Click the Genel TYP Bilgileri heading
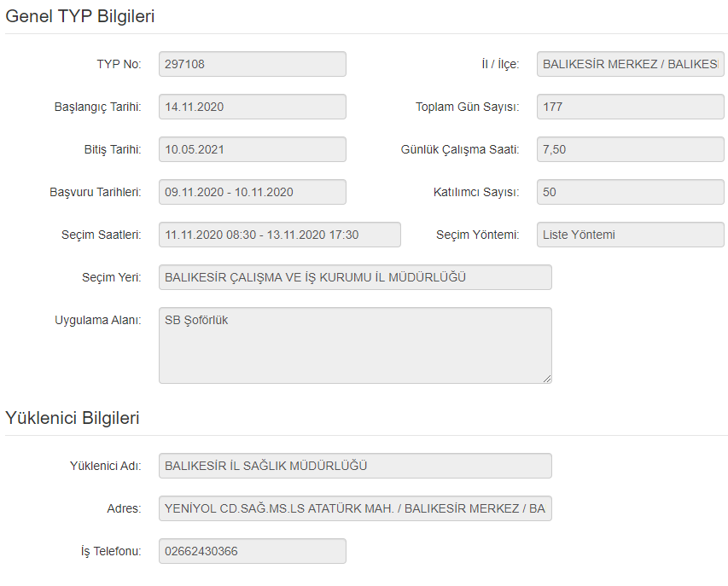The height and width of the screenshot is (586, 728). pos(80,16)
